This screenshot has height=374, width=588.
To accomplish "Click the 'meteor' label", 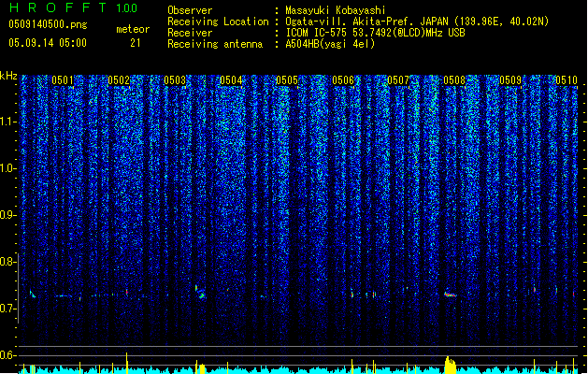I will [x=133, y=29].
